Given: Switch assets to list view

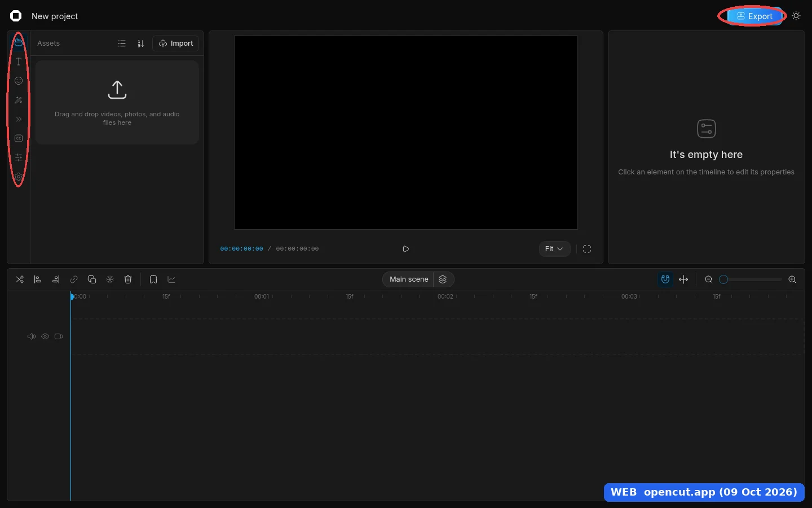Looking at the screenshot, I should click(x=122, y=43).
